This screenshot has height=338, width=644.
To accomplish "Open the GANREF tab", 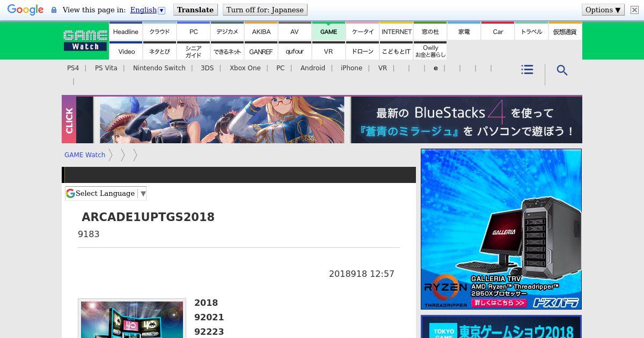I will [x=261, y=51].
